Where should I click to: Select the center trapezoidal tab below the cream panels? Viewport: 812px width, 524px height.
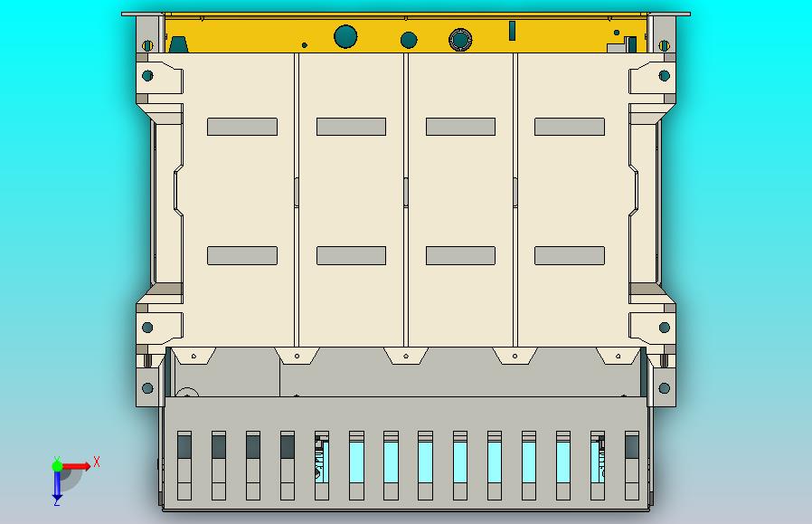pyautogui.click(x=406, y=356)
